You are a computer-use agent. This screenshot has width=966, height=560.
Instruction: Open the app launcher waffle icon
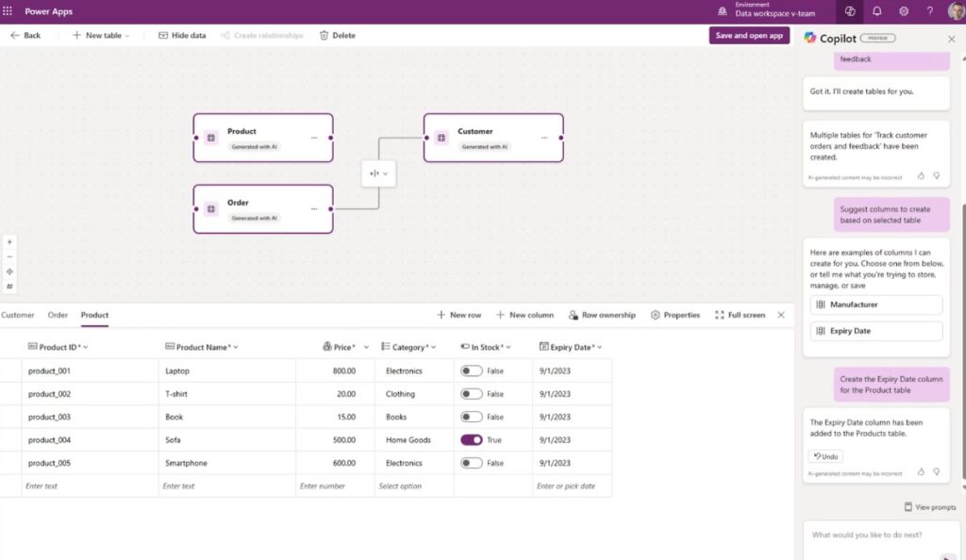tap(8, 11)
